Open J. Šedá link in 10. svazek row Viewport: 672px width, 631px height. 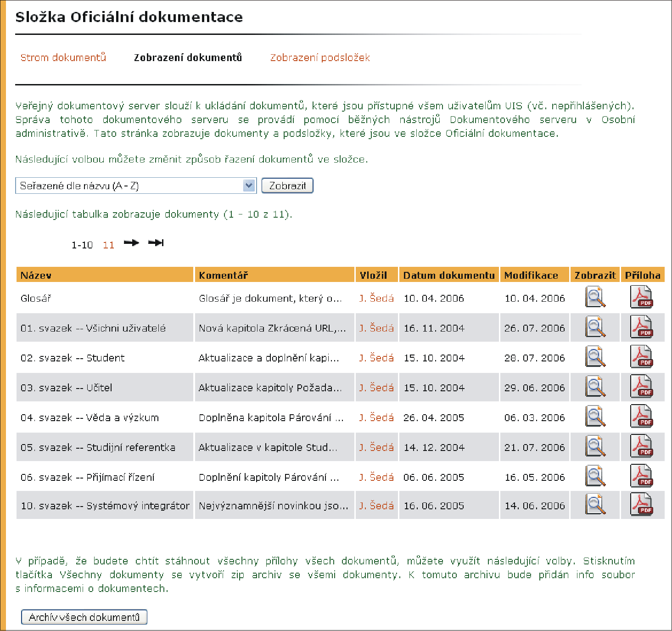(x=376, y=506)
